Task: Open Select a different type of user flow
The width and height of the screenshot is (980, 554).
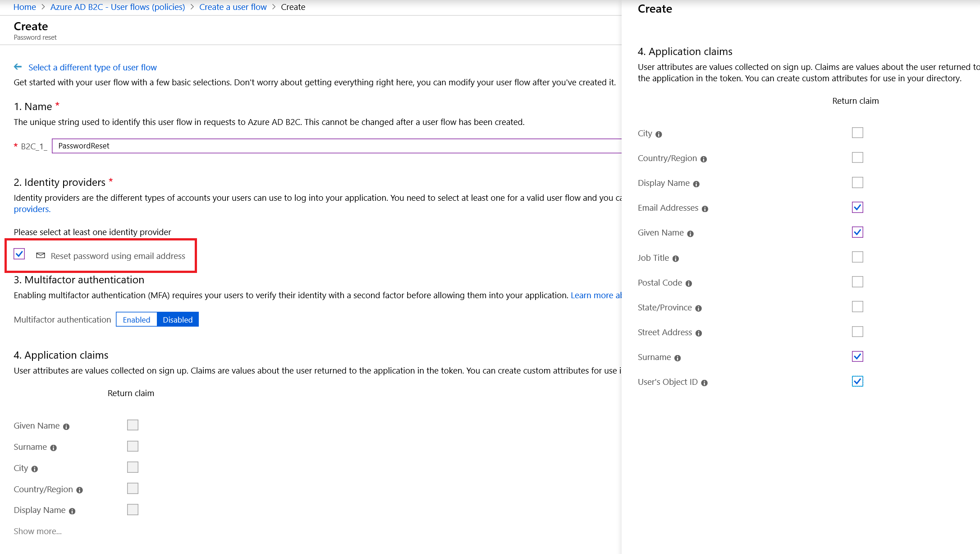Action: click(92, 67)
